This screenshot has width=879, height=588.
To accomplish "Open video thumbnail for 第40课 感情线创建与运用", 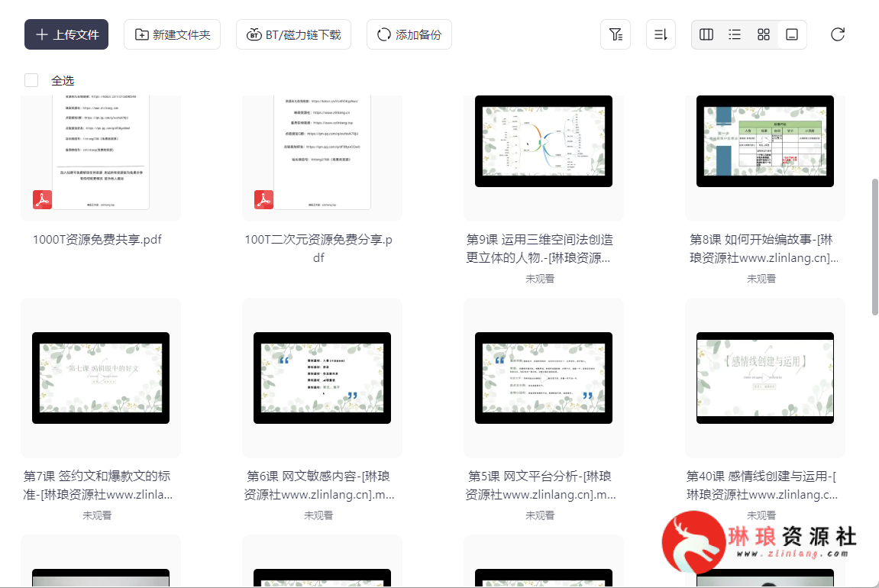I will tap(764, 378).
